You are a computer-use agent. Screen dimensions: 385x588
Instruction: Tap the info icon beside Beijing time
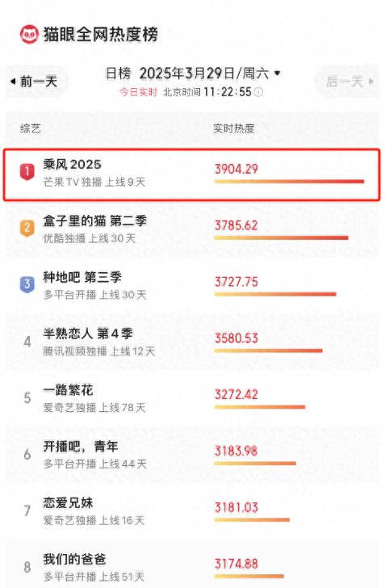258,92
